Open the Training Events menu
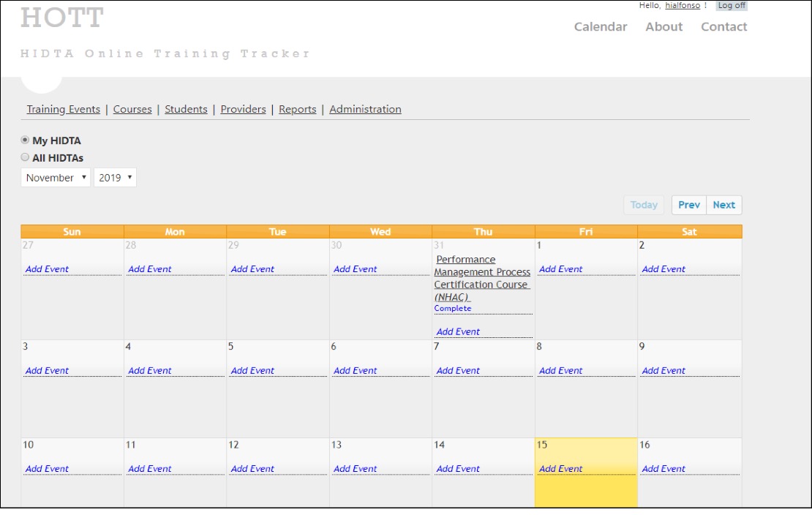 [x=64, y=110]
